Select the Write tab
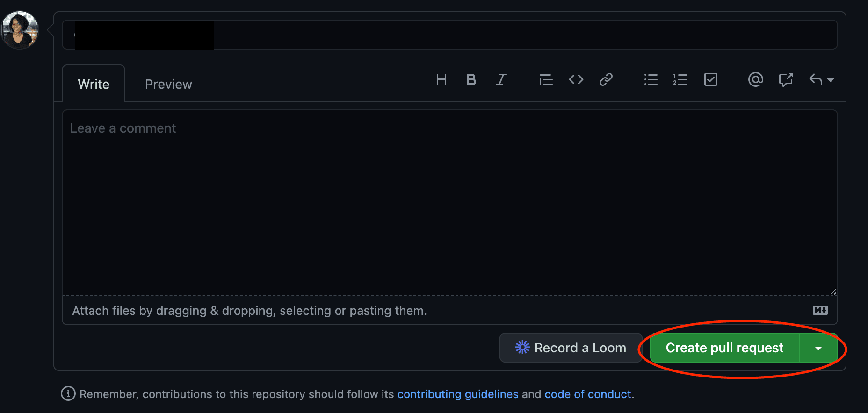 point(94,84)
